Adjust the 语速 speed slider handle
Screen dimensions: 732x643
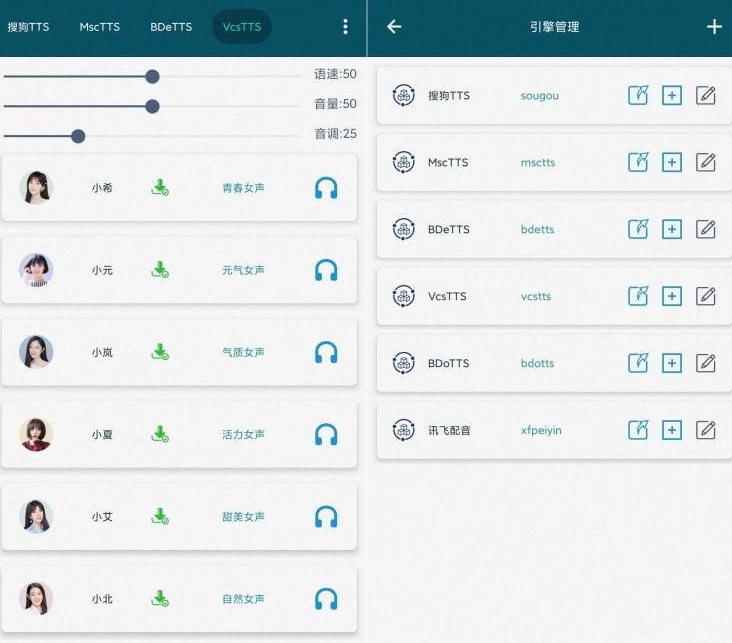(152, 76)
